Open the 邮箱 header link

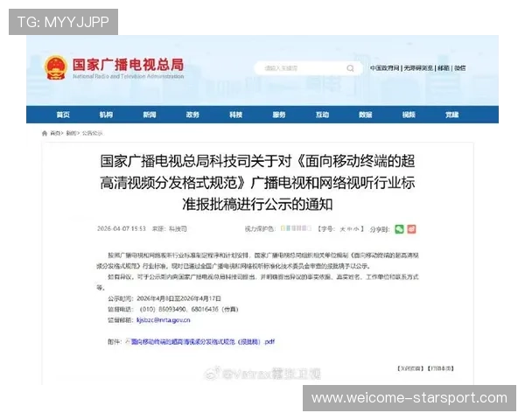(x=444, y=68)
